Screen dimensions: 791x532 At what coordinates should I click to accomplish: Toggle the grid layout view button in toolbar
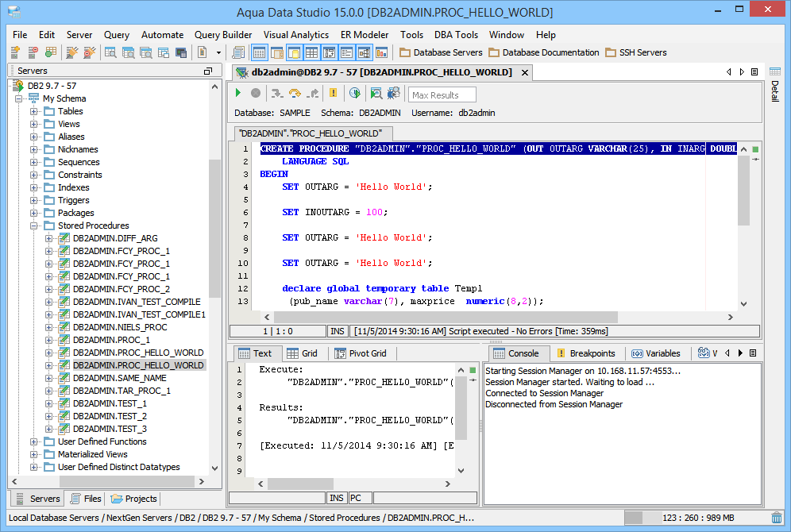click(x=311, y=52)
